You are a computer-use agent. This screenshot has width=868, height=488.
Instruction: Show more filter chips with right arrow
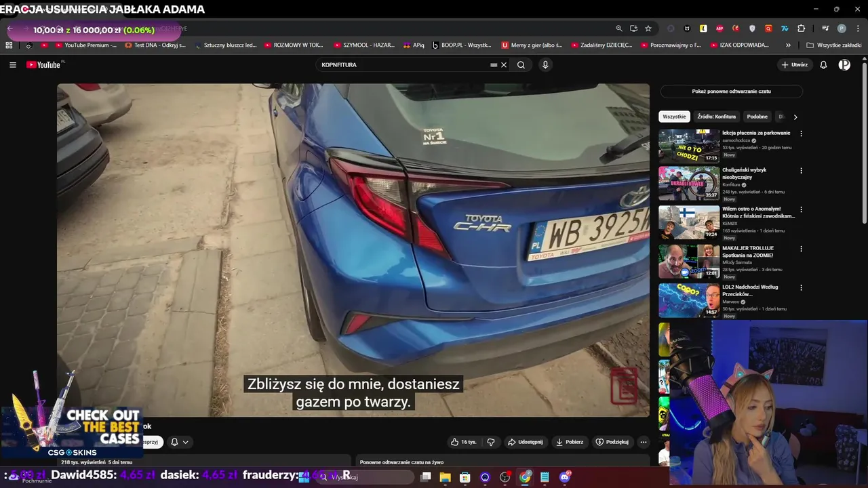click(x=795, y=117)
